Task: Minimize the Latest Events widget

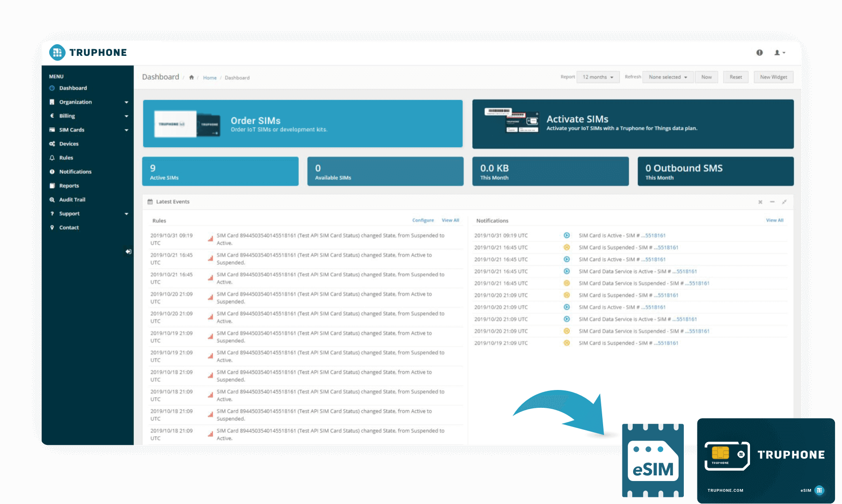Action: click(772, 202)
